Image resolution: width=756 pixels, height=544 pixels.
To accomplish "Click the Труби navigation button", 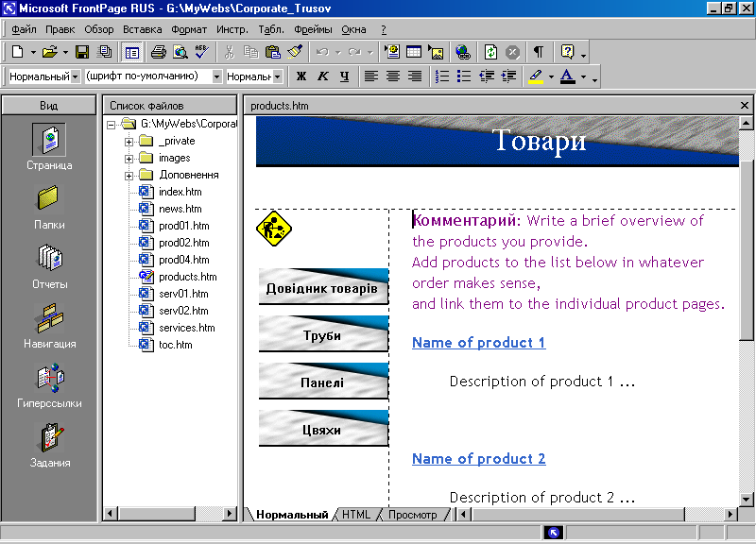I will pyautogui.click(x=323, y=333).
